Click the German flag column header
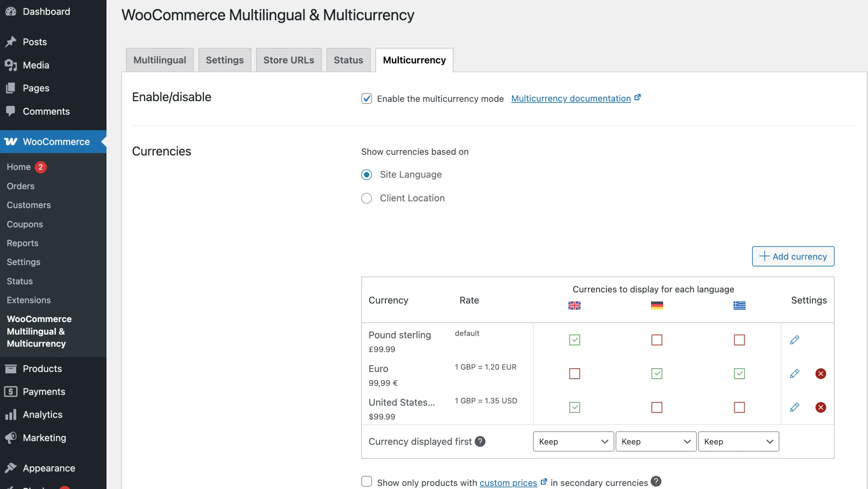 [x=657, y=305]
